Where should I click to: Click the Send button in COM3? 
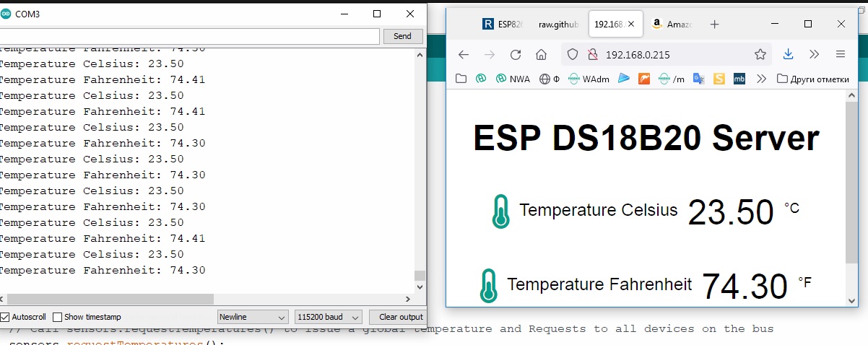pos(402,36)
